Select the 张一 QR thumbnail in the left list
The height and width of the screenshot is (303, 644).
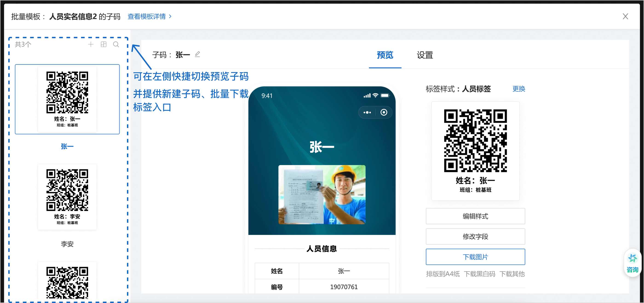[x=67, y=99]
